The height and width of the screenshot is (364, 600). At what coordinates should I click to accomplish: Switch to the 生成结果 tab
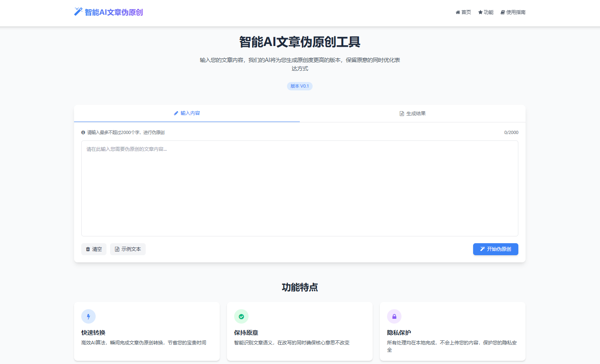[412, 113]
